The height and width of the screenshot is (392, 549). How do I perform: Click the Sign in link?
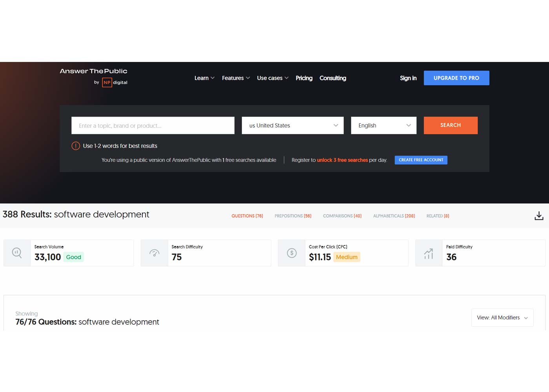click(408, 78)
